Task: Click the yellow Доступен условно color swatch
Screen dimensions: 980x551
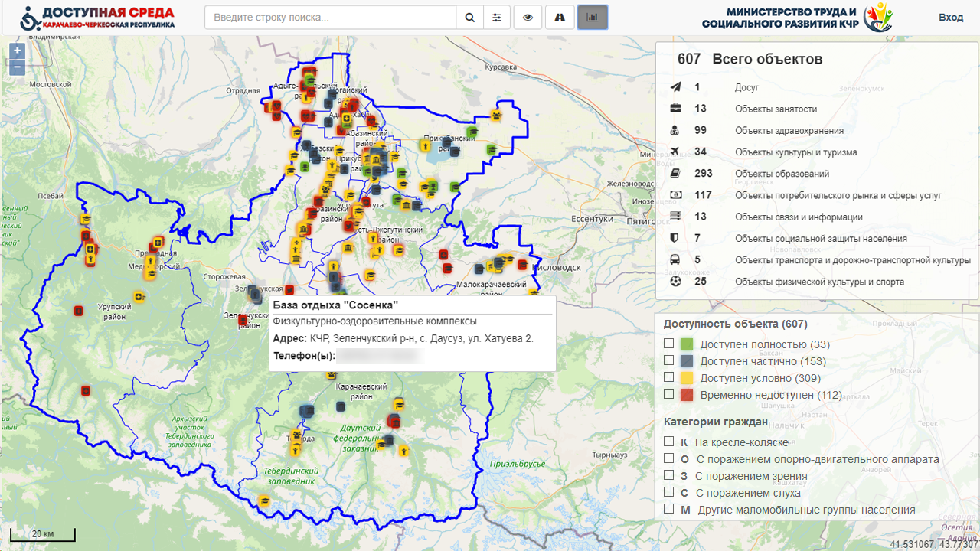Action: click(x=687, y=378)
